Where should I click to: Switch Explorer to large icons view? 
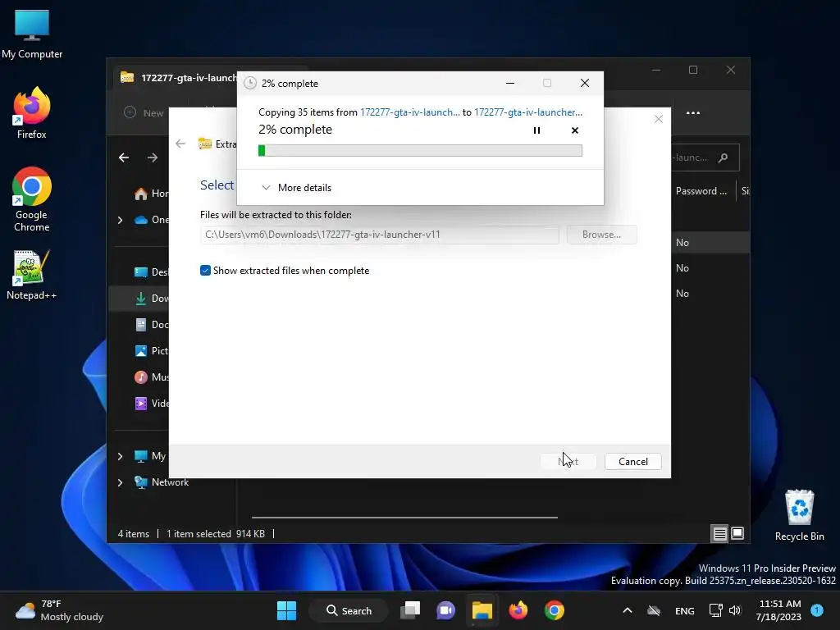737,533
